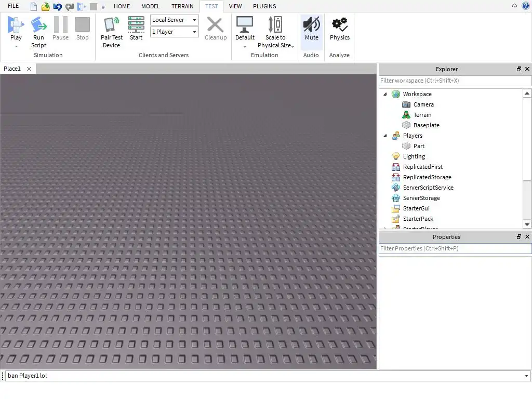
Task: Select the TEST tab
Action: tap(211, 6)
